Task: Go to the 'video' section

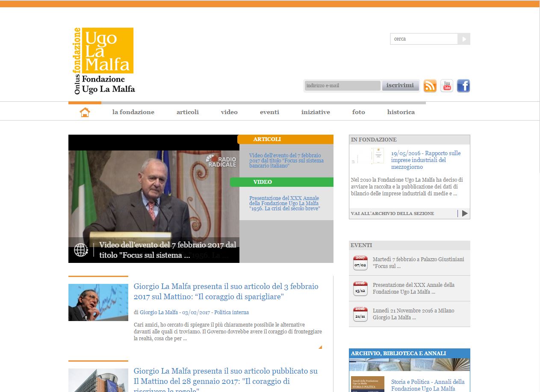Action: [x=229, y=112]
